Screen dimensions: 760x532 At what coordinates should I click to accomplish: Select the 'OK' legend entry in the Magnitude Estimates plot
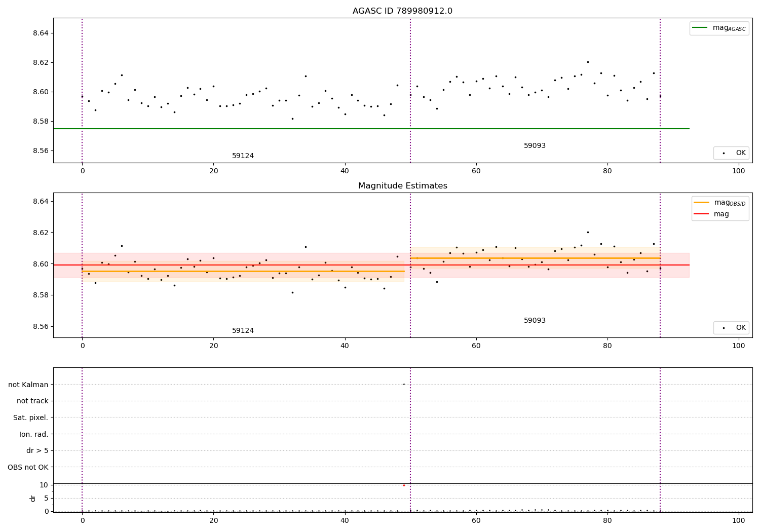tap(731, 328)
